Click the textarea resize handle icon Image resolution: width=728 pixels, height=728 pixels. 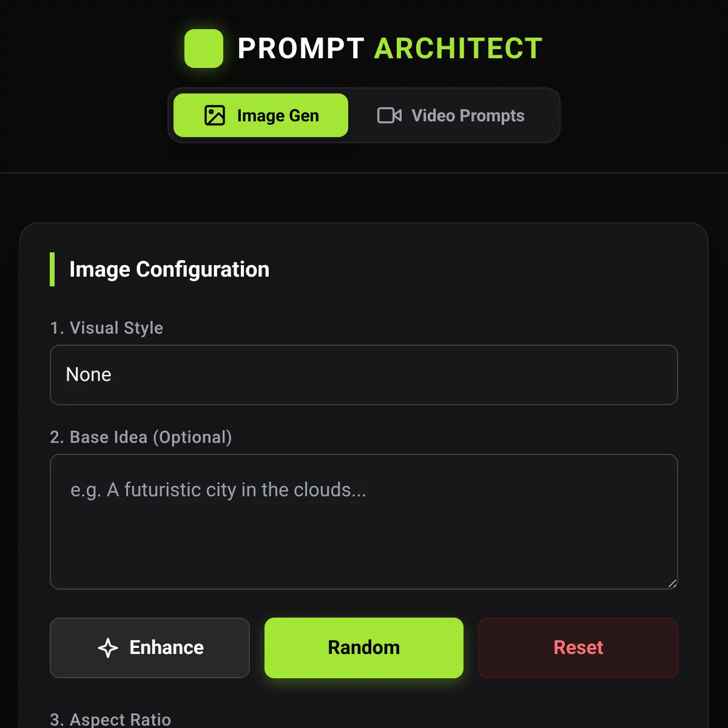point(671,584)
